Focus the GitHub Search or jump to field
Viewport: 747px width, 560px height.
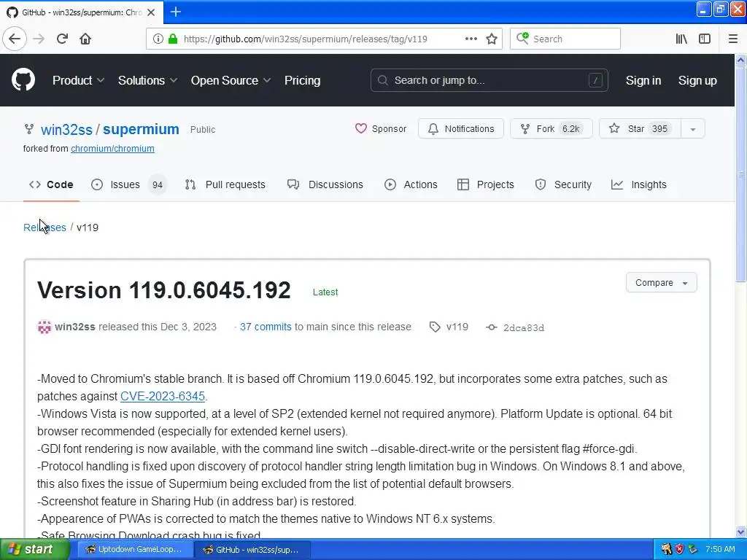coord(489,80)
